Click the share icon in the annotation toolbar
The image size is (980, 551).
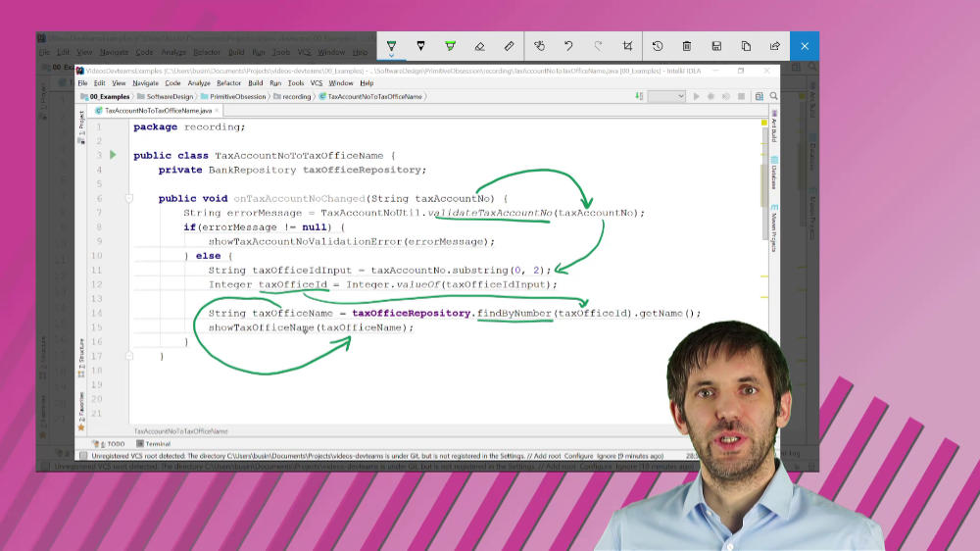click(775, 46)
